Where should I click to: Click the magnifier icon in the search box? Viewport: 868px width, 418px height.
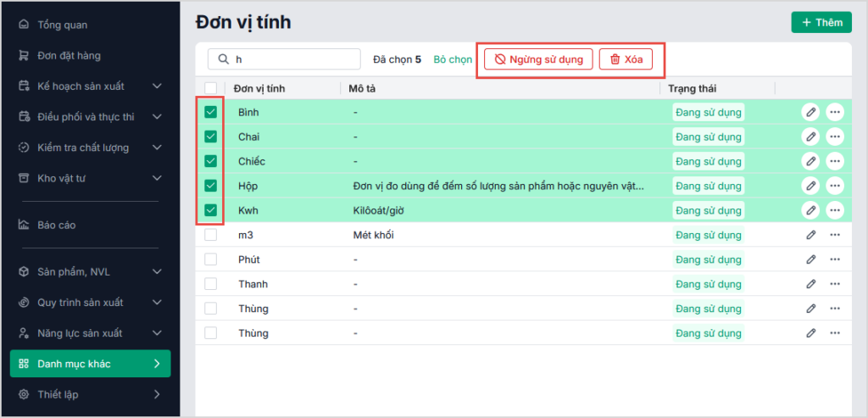[x=224, y=59]
